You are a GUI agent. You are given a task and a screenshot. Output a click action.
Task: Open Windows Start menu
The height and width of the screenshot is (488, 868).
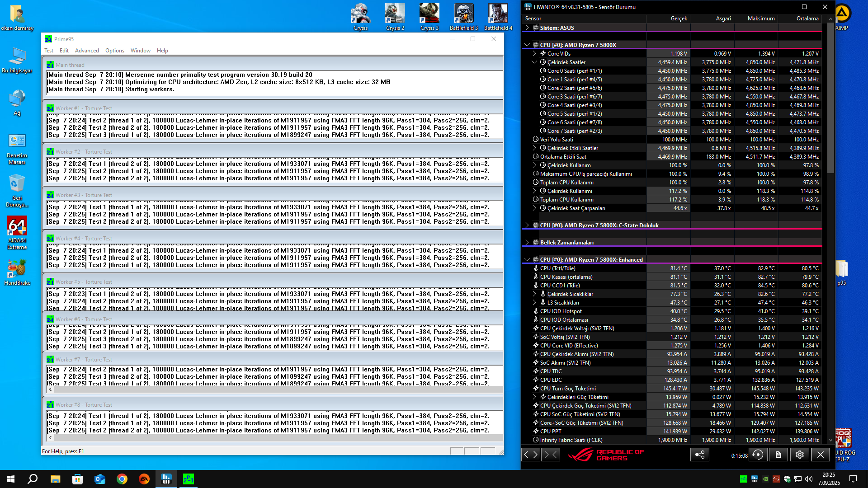click(x=11, y=479)
